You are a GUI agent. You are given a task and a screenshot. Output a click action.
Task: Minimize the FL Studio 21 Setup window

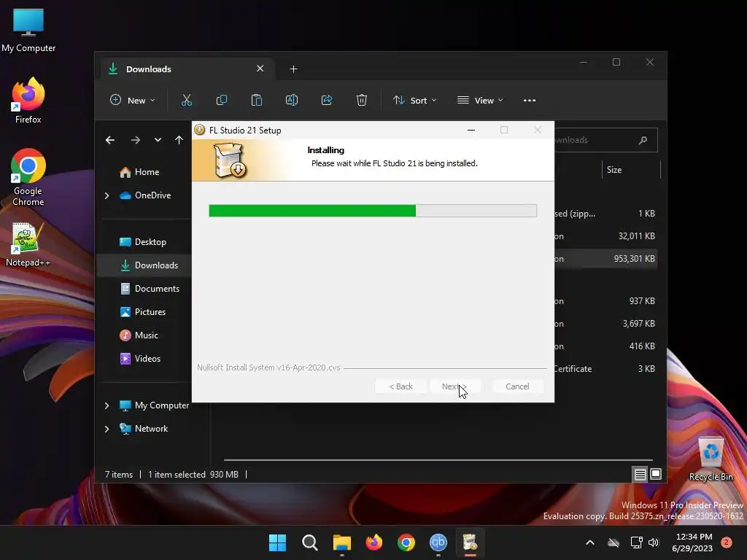pyautogui.click(x=471, y=130)
